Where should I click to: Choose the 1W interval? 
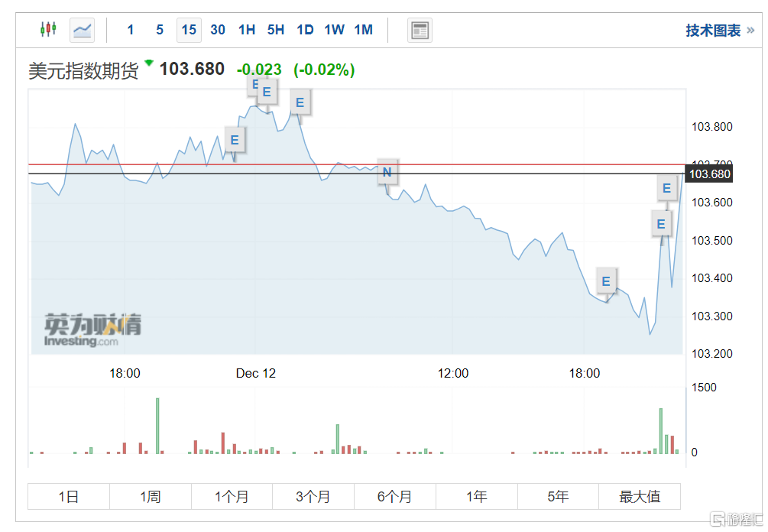click(334, 30)
